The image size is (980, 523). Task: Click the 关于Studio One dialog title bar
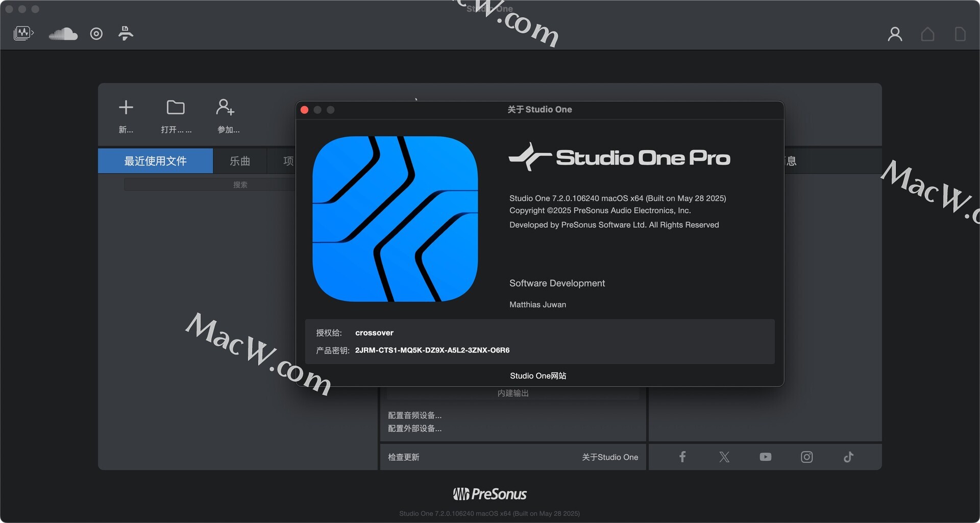540,110
